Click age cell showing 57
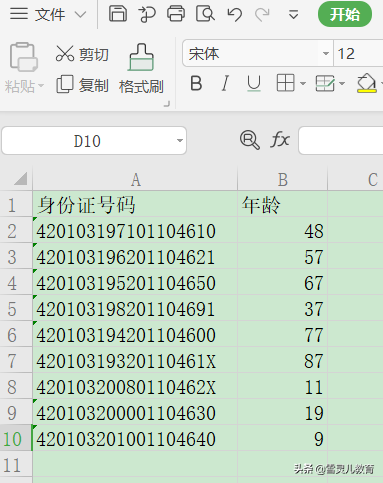The height and width of the screenshot is (483, 383). tap(282, 256)
